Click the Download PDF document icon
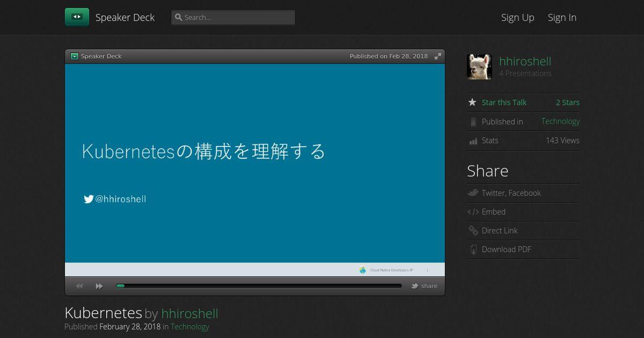The height and width of the screenshot is (338, 644). (473, 249)
